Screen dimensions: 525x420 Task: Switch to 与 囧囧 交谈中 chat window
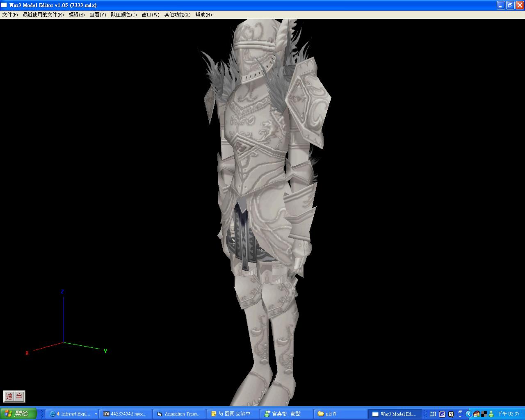(x=233, y=414)
